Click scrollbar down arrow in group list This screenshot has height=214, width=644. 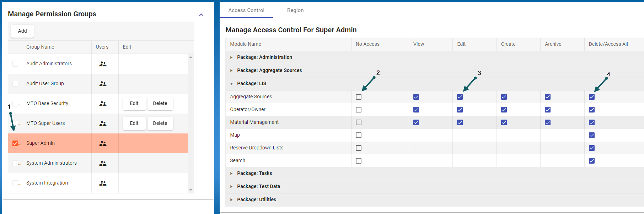[x=191, y=190]
